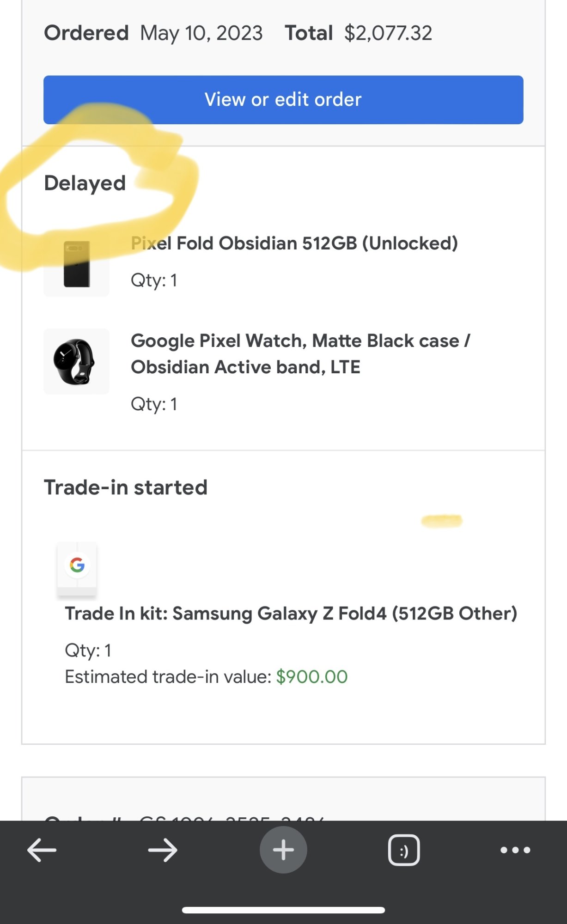Image resolution: width=567 pixels, height=924 pixels.
Task: Click the May 10, 2023 order date
Action: pyautogui.click(x=201, y=33)
